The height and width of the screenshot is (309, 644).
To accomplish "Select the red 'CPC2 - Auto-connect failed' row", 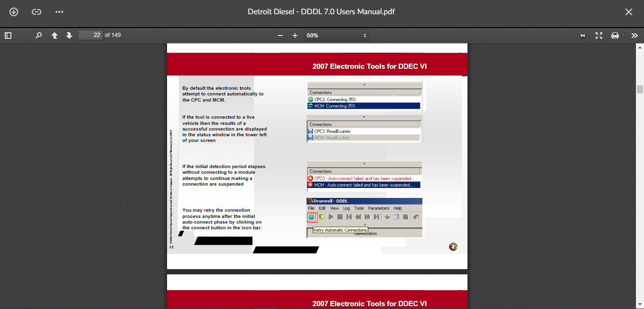I will 364,178.
